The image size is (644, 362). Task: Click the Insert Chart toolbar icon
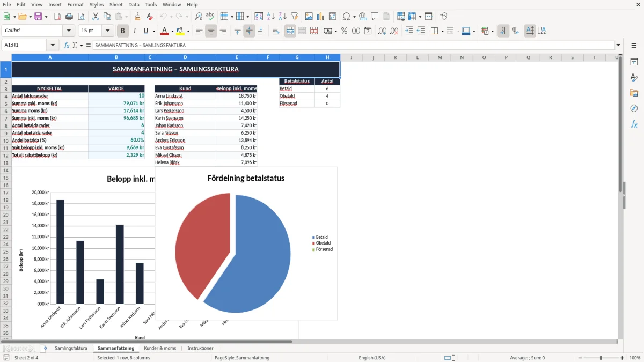321,17
